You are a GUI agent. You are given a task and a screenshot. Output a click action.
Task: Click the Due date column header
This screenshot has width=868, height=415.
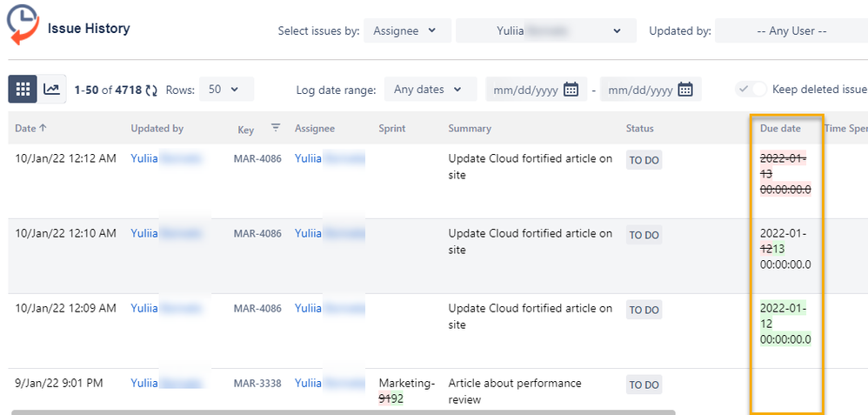780,129
